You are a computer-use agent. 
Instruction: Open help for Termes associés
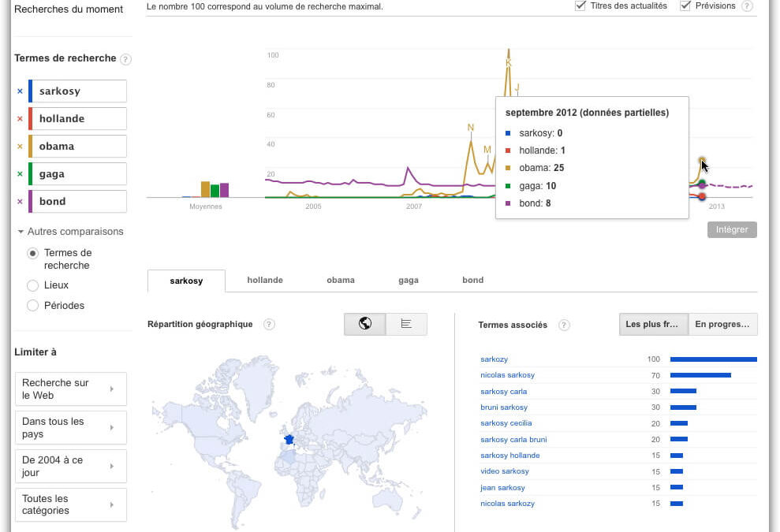564,325
